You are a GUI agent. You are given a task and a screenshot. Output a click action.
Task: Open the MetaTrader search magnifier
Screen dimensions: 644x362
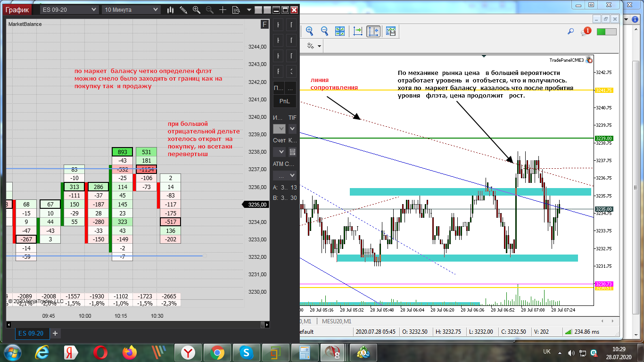570,32
